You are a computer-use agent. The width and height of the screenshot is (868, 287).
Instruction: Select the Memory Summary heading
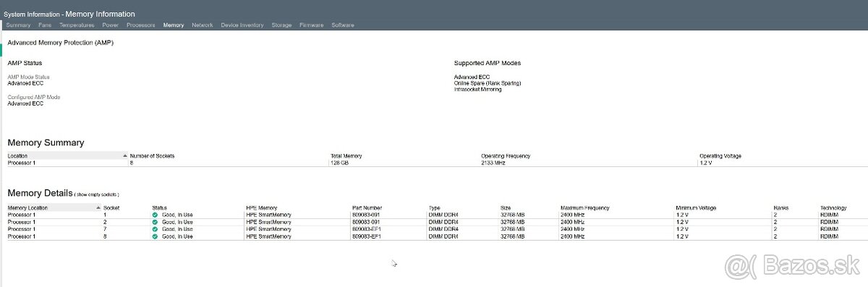point(46,142)
